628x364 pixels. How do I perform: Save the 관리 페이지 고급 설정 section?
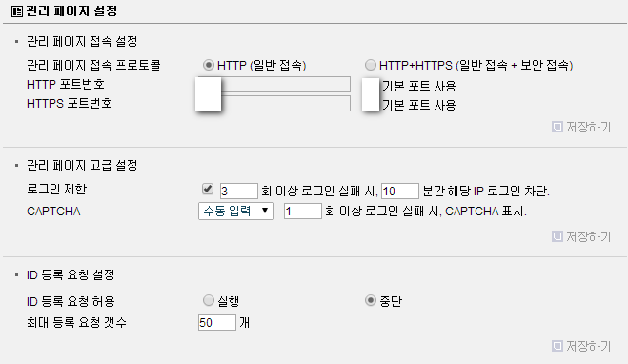581,236
